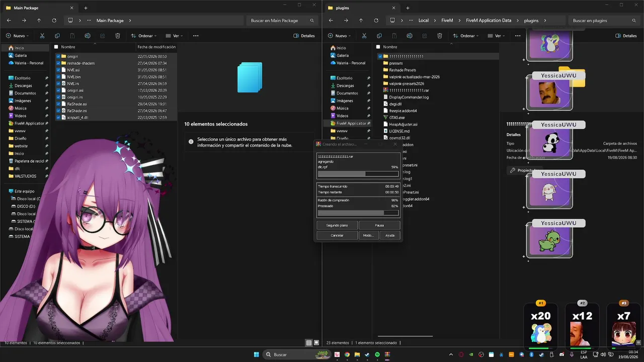Open Ordenar dropdown in plugins window

(465, 36)
